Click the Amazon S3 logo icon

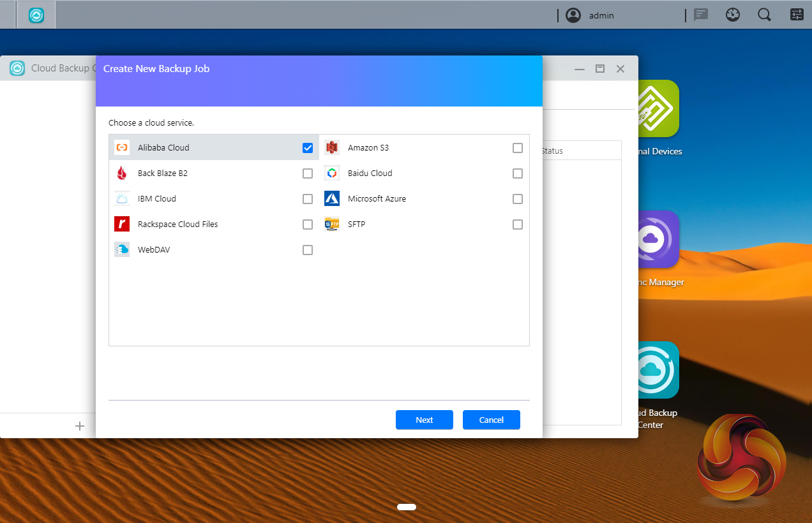332,147
